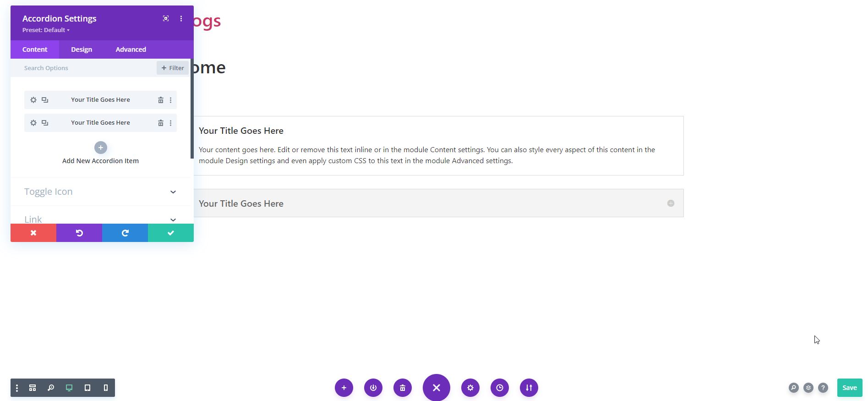Switch to wireframe view

(x=33, y=388)
